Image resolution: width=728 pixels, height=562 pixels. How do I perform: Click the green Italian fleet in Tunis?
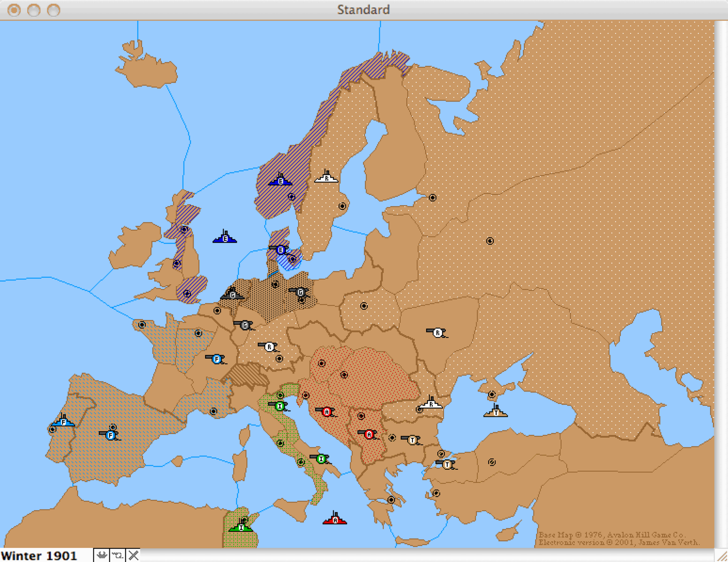tap(241, 526)
